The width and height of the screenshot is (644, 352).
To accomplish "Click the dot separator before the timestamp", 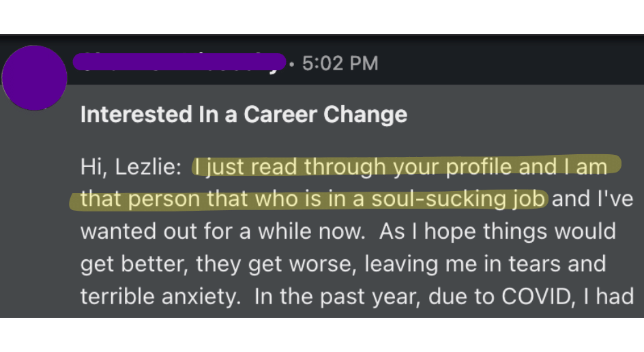I will pyautogui.click(x=293, y=63).
